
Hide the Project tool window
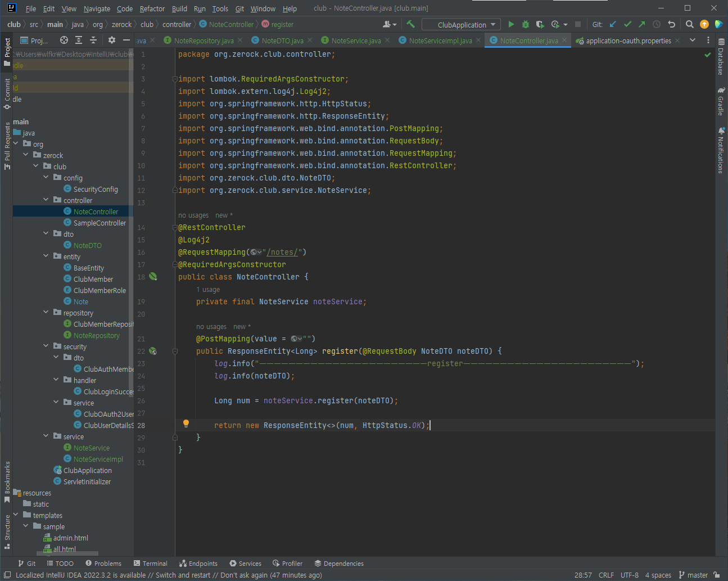point(126,40)
